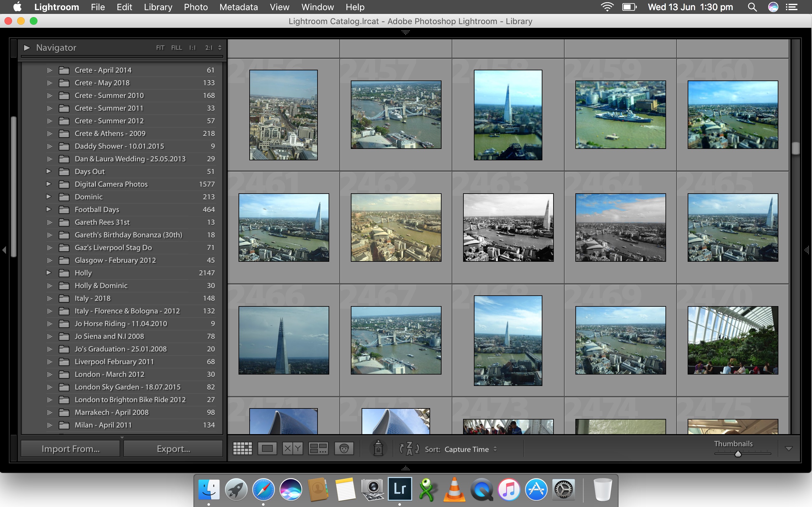Open Lightroom from the Dock
This screenshot has width=812, height=507.
400,489
